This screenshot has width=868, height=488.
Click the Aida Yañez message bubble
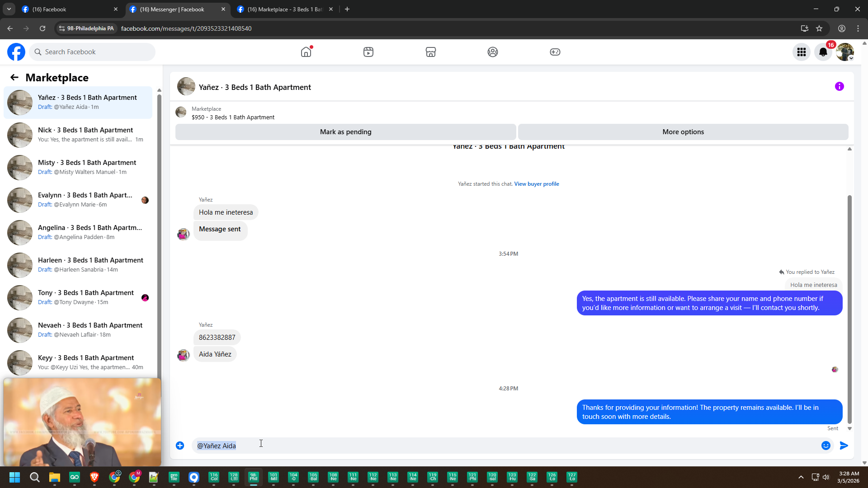click(x=215, y=354)
